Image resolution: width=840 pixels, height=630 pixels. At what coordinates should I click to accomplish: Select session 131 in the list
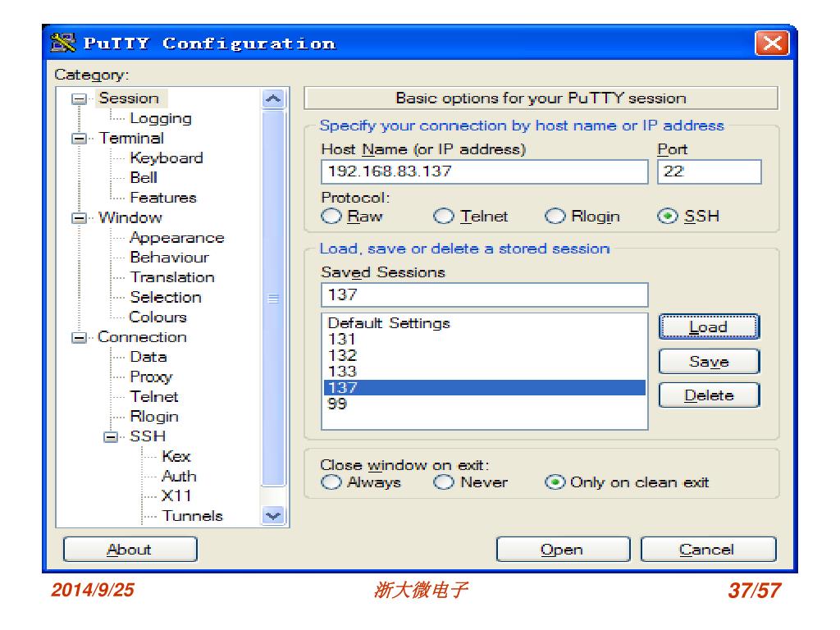[484, 339]
